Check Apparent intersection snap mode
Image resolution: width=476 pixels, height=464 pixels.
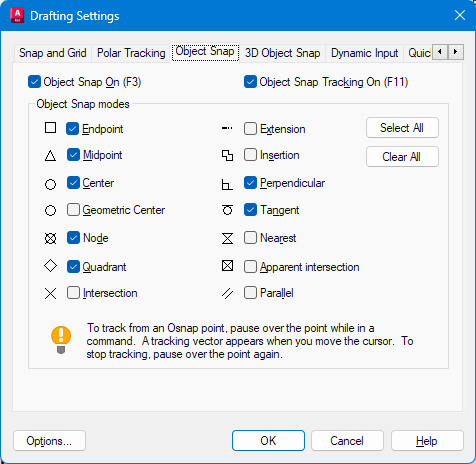tap(250, 267)
